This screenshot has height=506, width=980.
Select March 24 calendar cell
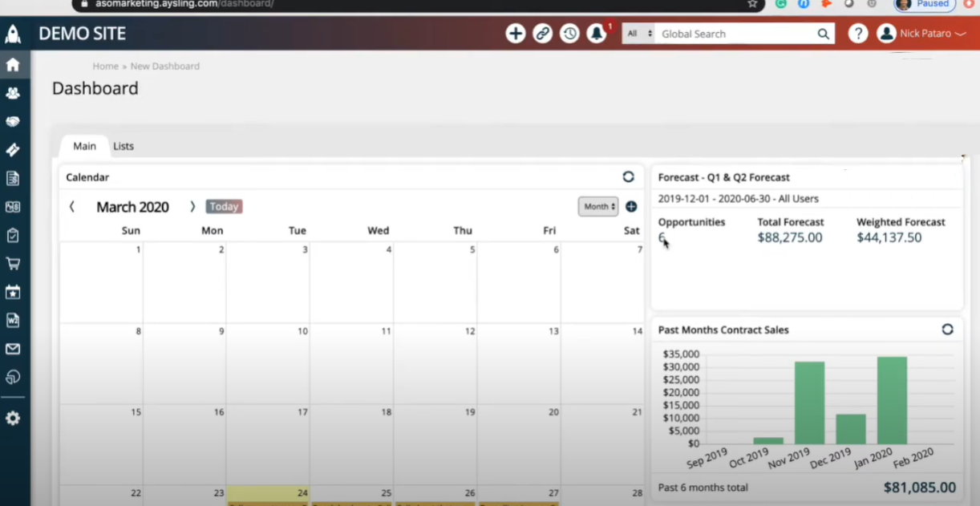268,495
